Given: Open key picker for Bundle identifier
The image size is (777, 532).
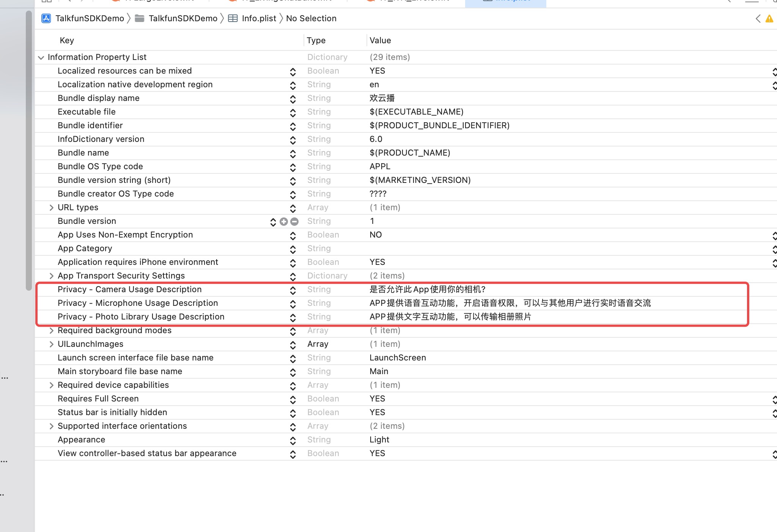Looking at the screenshot, I should [x=293, y=126].
